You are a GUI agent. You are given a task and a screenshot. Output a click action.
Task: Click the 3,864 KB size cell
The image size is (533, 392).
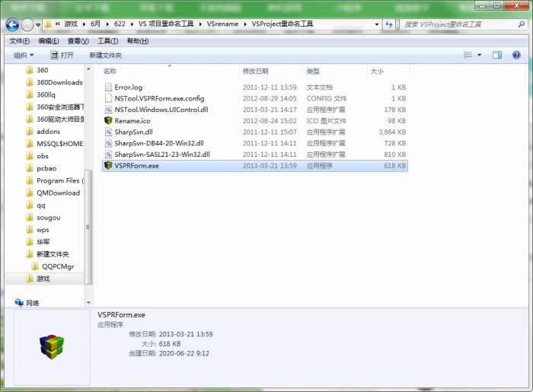coord(392,132)
